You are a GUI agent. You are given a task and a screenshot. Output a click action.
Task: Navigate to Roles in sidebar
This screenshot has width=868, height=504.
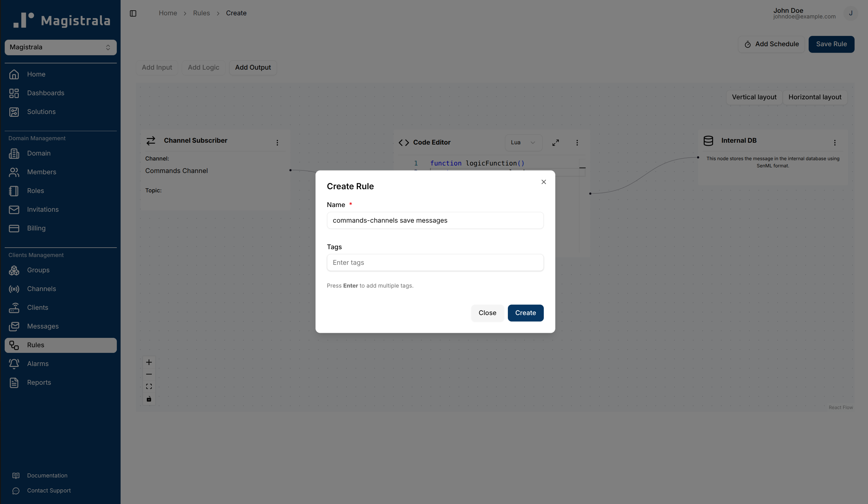(x=61, y=191)
